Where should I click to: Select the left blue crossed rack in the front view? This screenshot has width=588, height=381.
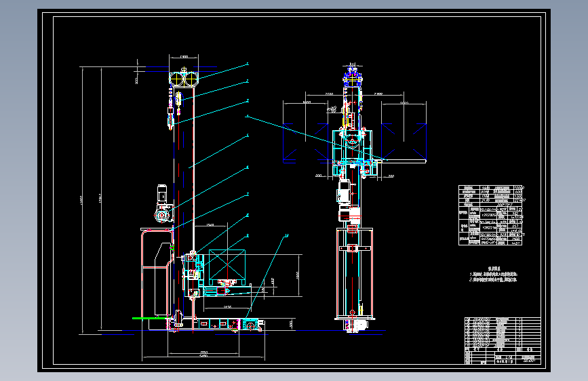tap(306, 142)
